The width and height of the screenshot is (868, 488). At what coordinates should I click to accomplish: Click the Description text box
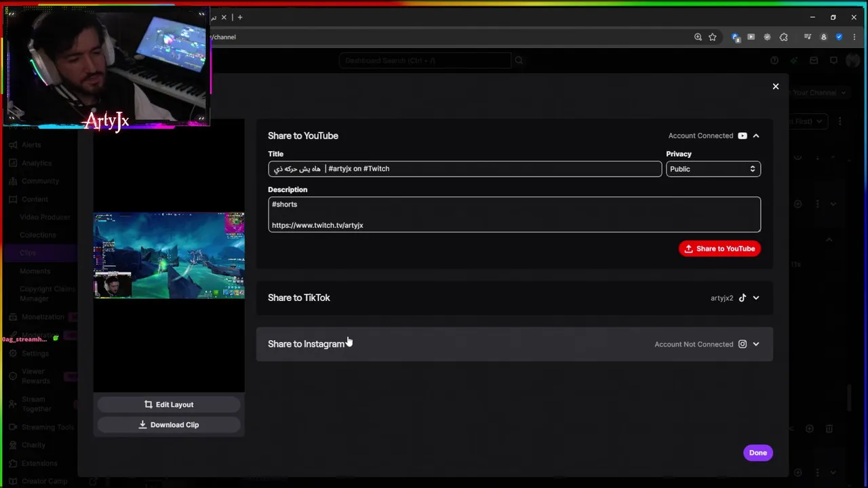514,214
